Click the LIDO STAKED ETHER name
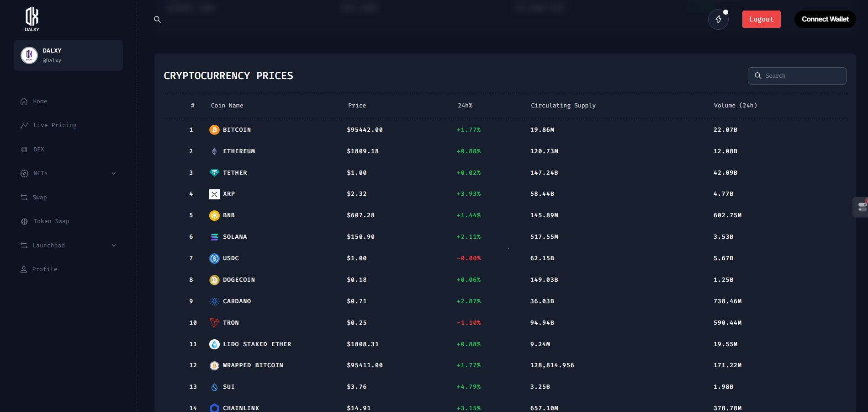The height and width of the screenshot is (412, 868). click(x=257, y=344)
